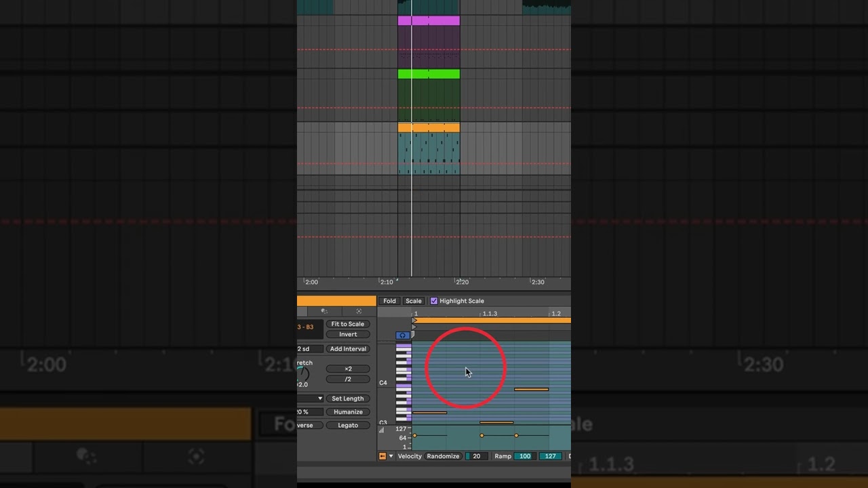
Task: Click the Velocity lane label
Action: [x=410, y=456]
